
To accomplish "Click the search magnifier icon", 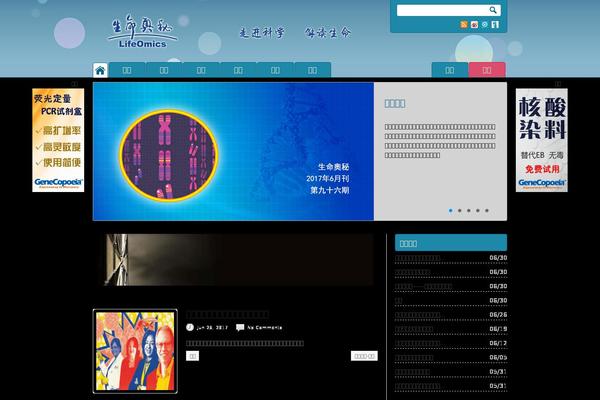I will click(493, 10).
